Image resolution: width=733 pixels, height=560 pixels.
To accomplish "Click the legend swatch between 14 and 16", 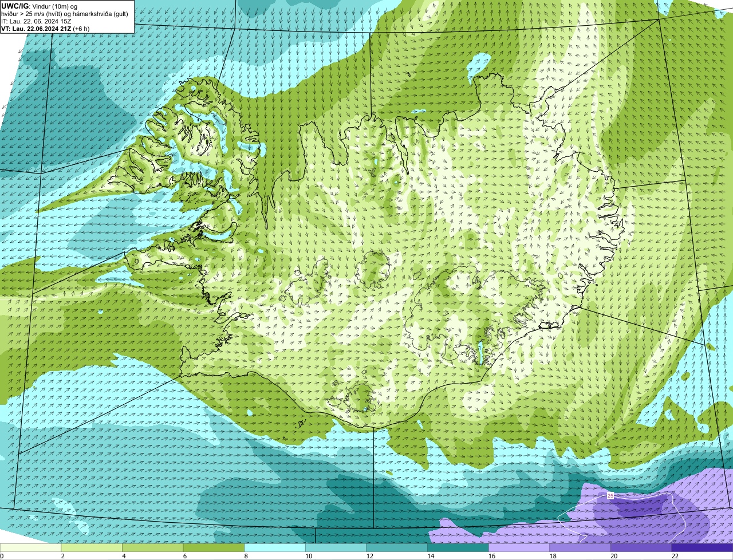I will (x=458, y=547).
